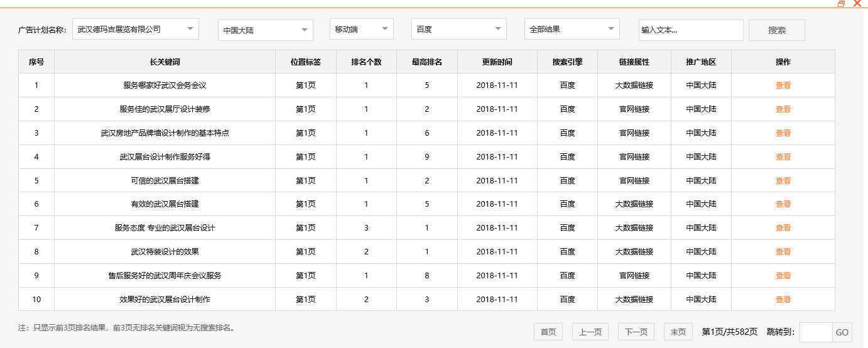
Task: Click the 搜索引擎 column header
Action: tap(567, 62)
